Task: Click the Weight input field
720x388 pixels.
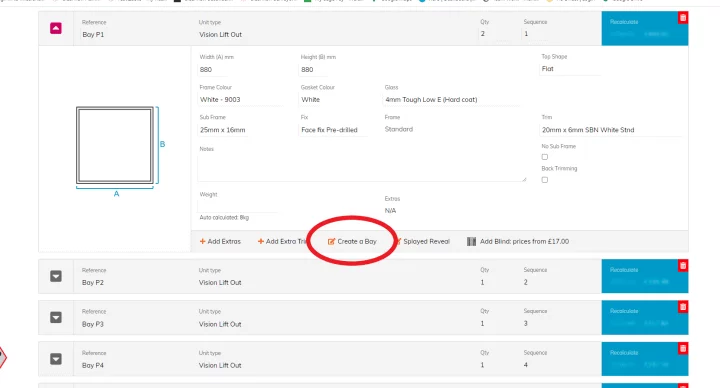Action: (x=238, y=206)
